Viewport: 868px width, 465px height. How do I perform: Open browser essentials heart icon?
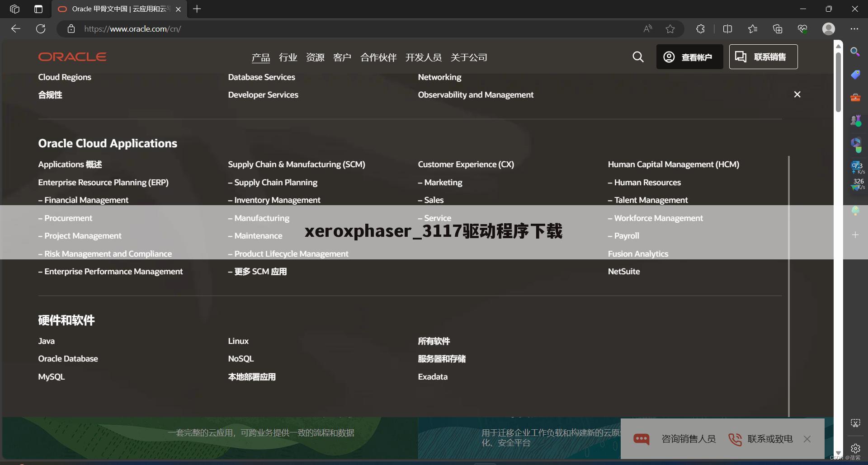click(x=802, y=29)
